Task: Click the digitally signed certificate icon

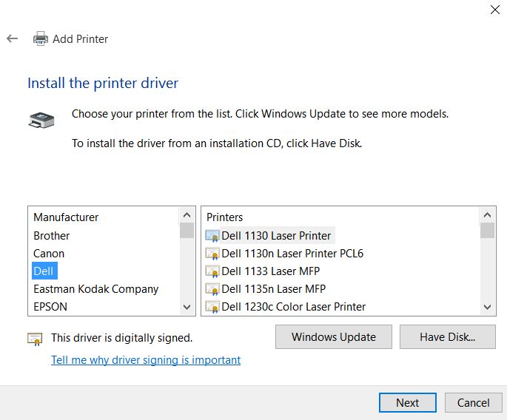Action: [35, 339]
